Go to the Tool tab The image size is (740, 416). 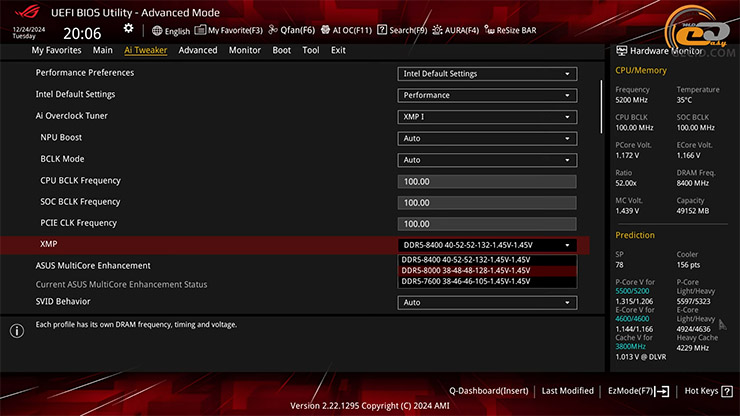pyautogui.click(x=311, y=50)
